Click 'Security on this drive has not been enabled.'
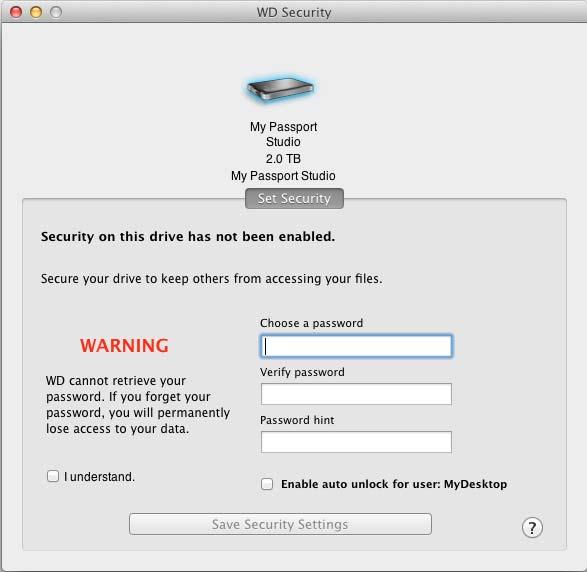This screenshot has height=572, width=587. click(188, 237)
